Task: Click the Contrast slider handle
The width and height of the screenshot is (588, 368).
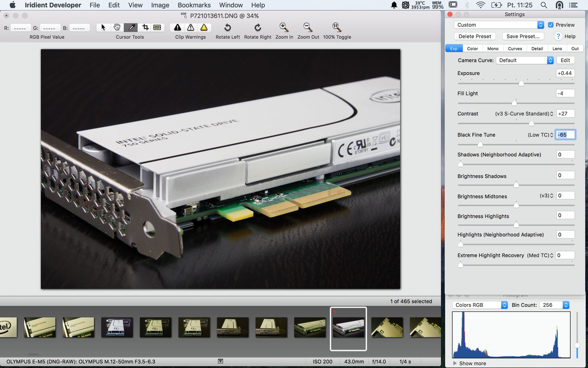Action: [531, 123]
